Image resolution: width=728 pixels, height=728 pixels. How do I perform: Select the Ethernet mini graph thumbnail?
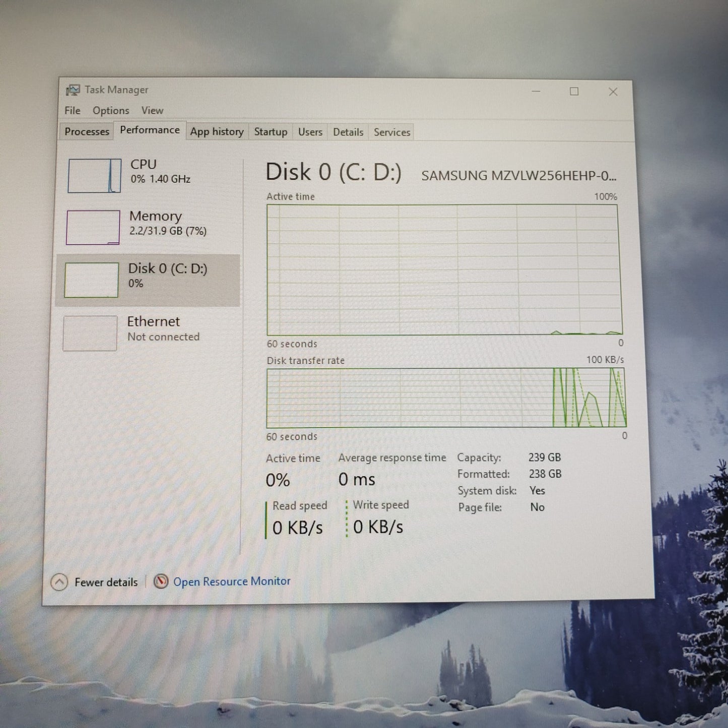point(90,333)
